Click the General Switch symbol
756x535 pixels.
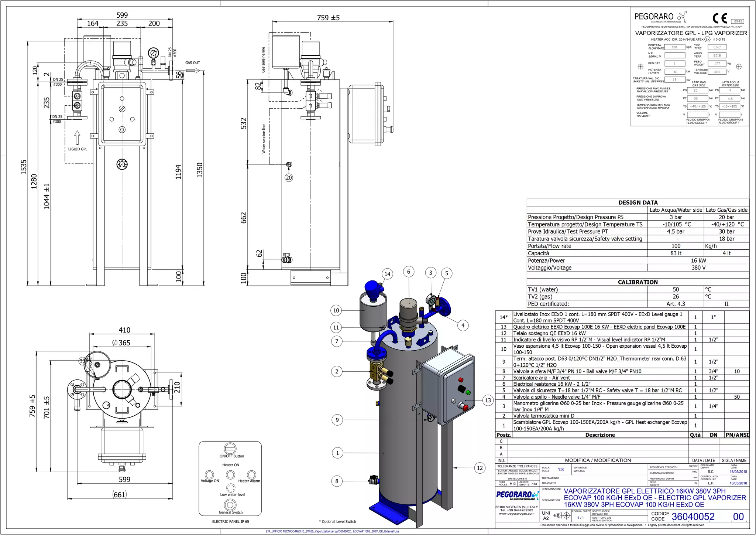(x=230, y=504)
